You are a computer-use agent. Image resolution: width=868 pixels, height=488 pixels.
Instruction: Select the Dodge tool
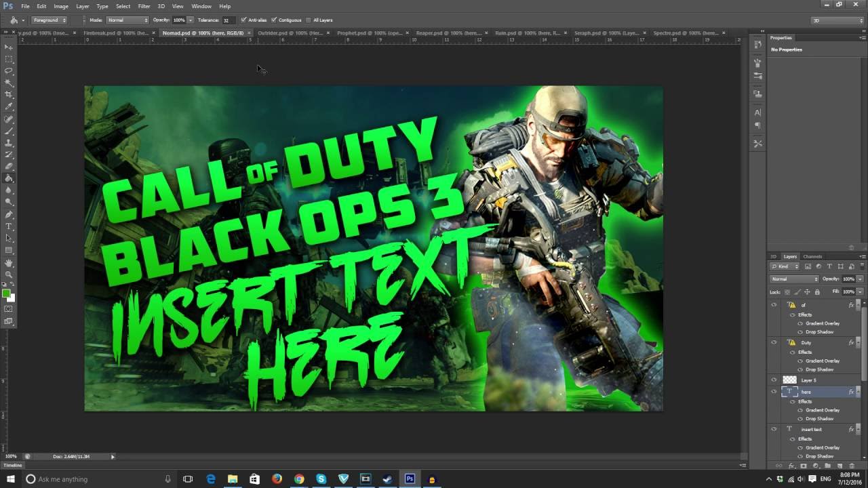click(x=9, y=202)
